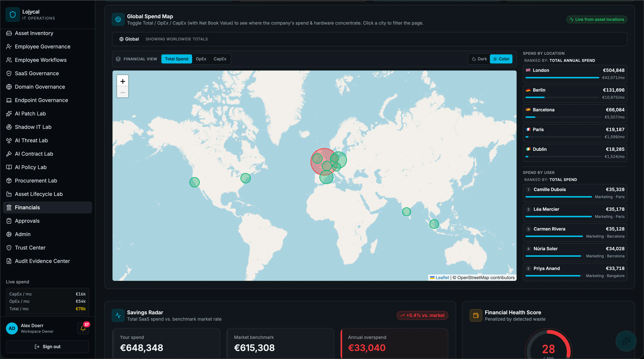Open OpenStreetMap contributors link
This screenshot has height=359, width=644.
[486, 278]
